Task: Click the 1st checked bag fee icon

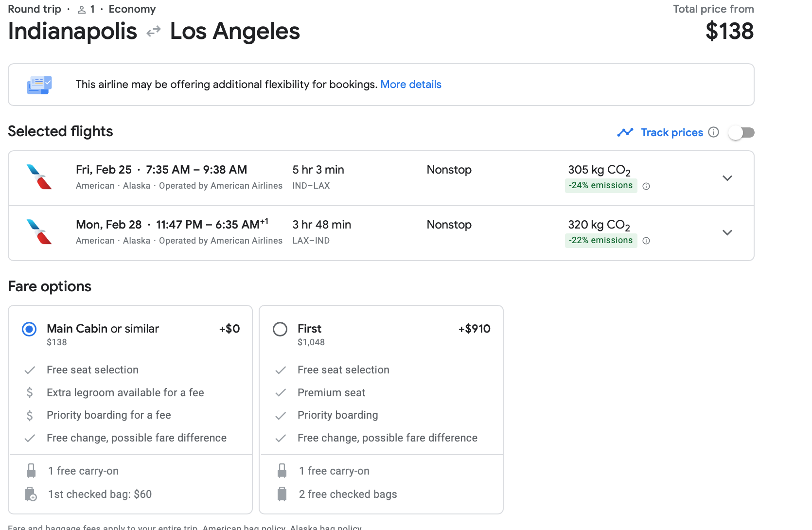Action: (31, 494)
